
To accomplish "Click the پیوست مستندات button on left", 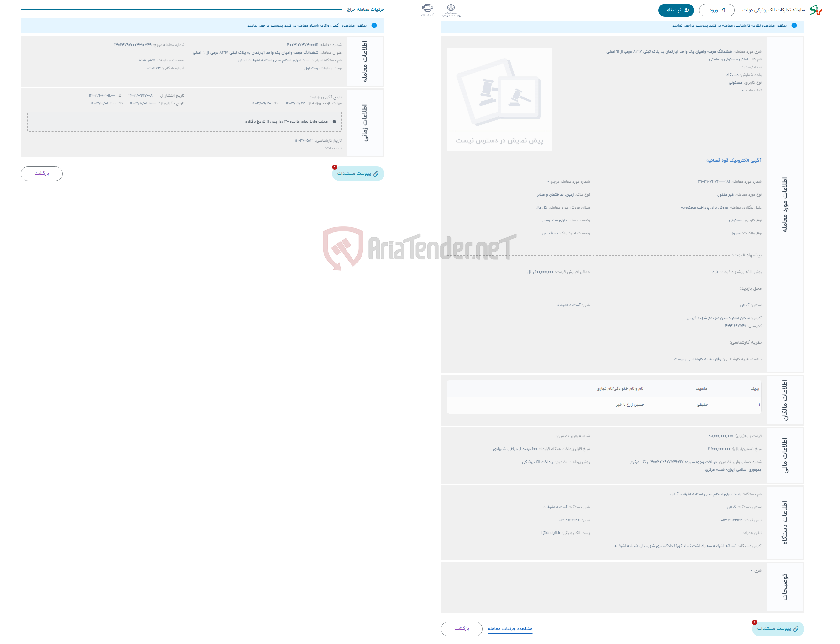I will (356, 173).
